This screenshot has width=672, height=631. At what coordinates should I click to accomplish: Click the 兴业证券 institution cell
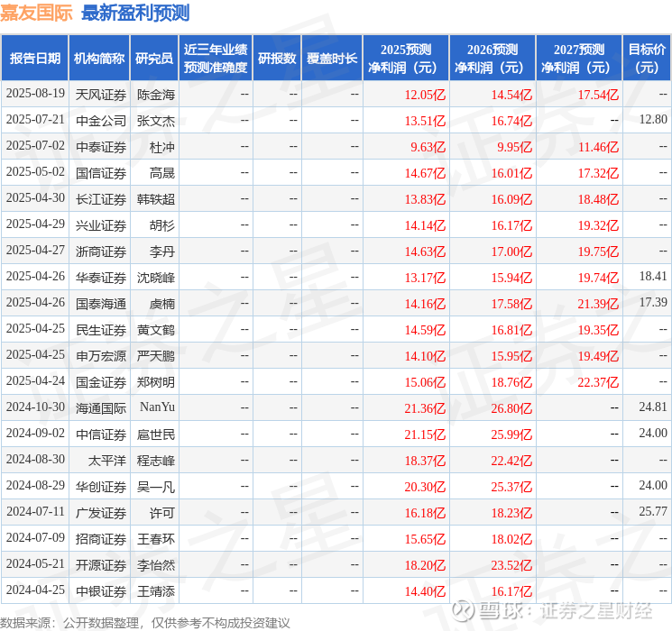pos(101,225)
